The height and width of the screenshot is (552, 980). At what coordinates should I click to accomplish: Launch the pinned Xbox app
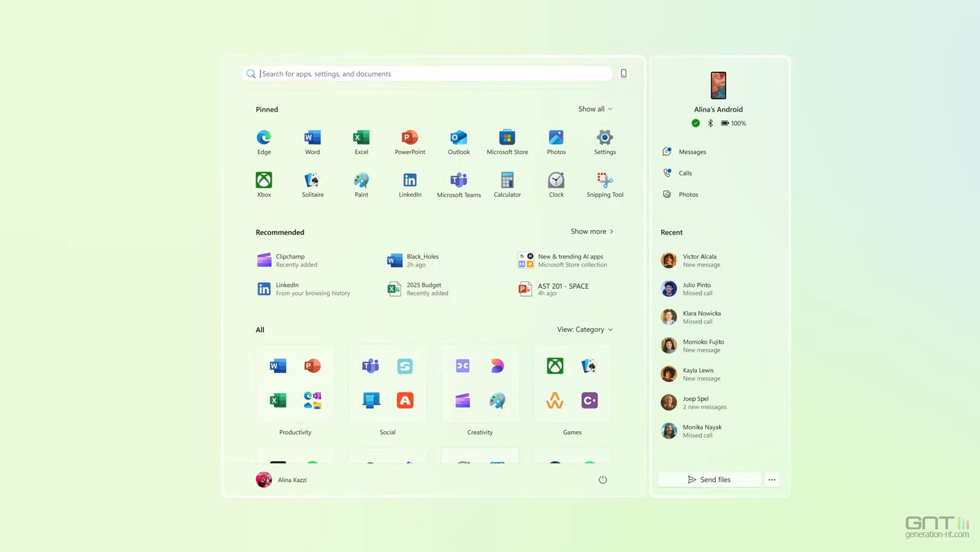264,185
